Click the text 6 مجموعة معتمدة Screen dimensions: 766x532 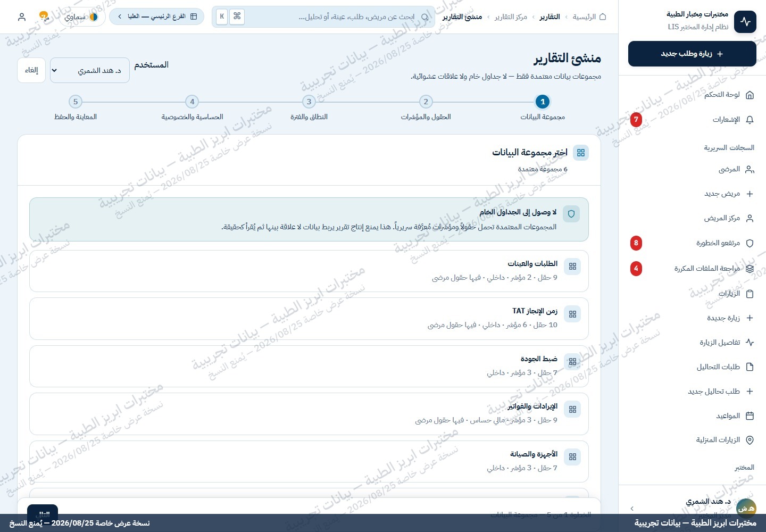(543, 169)
